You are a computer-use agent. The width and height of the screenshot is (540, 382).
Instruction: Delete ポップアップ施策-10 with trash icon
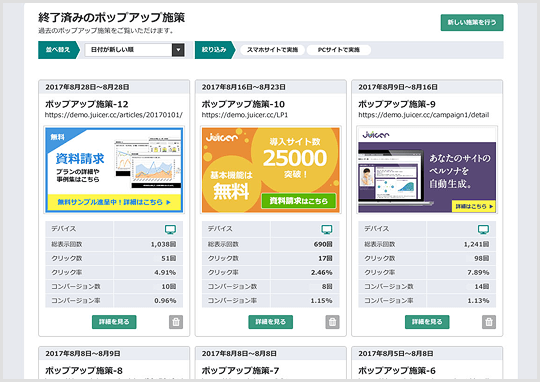point(332,322)
